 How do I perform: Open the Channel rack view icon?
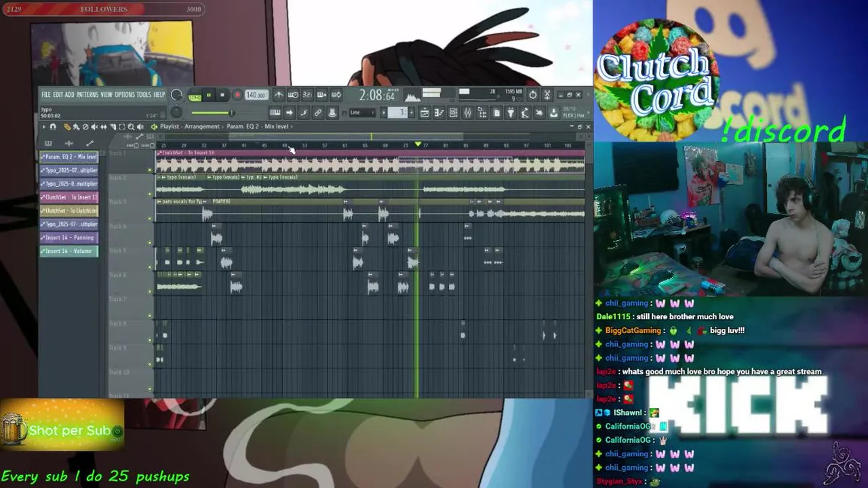[x=454, y=113]
